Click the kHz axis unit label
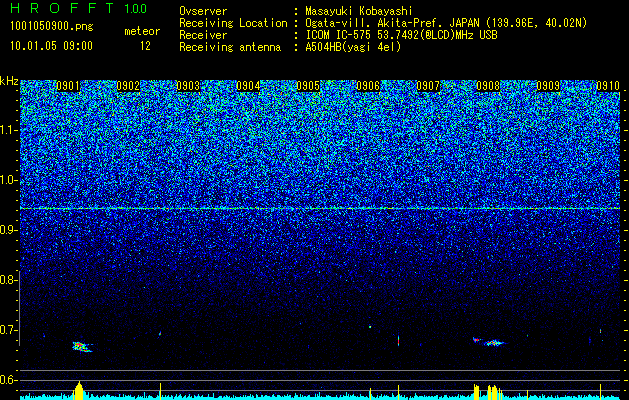Image resolution: width=629 pixels, height=400 pixels. (x=9, y=81)
